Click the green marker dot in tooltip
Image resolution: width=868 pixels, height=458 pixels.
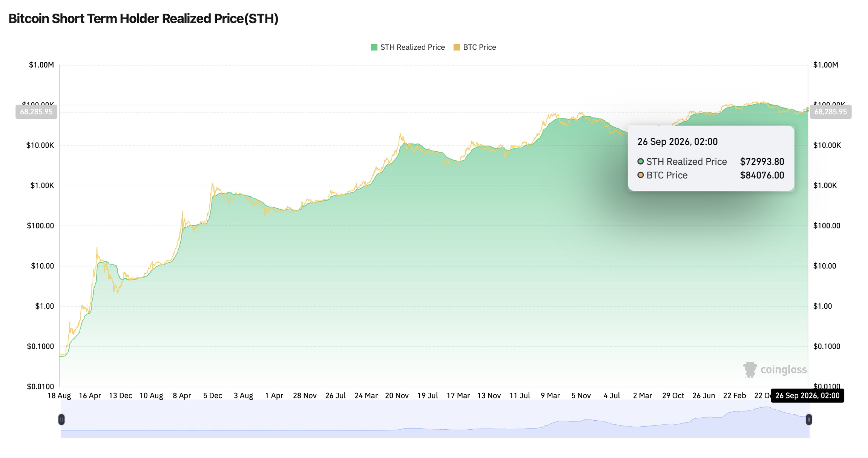(x=640, y=161)
